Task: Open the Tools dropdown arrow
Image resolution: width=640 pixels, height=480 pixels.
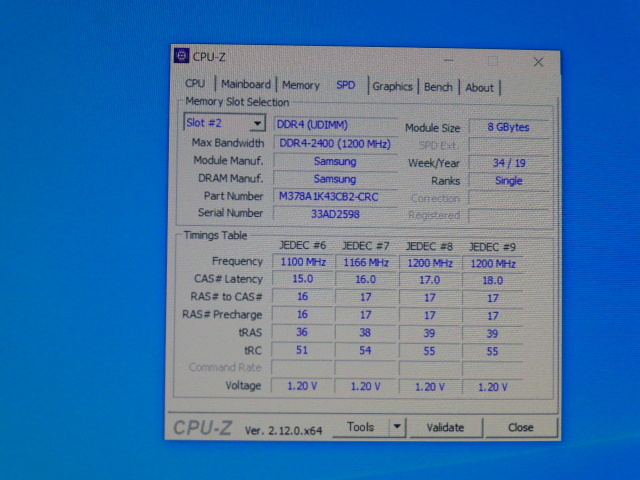Action: [397, 427]
